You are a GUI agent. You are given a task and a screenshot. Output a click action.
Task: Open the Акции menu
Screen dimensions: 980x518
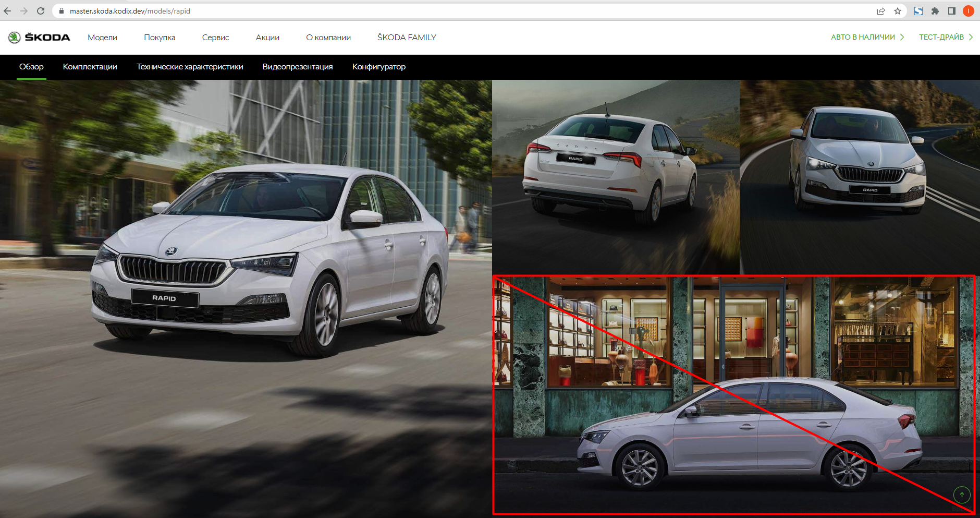267,38
